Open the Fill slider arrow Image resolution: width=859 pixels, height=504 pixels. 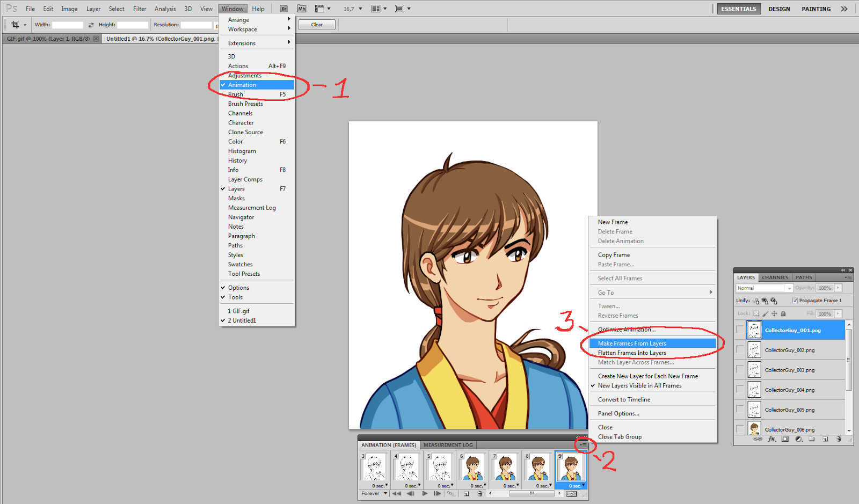click(x=838, y=313)
